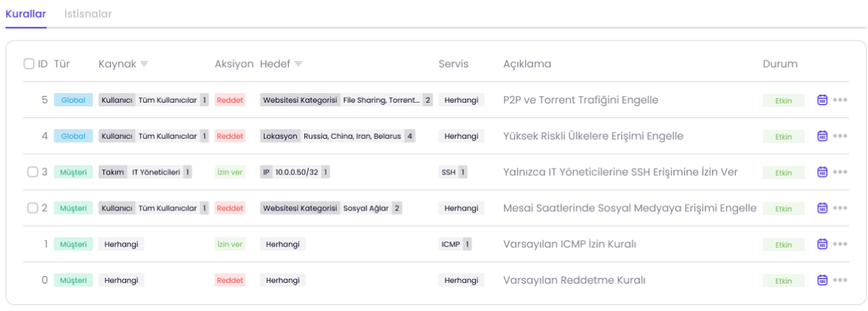This screenshot has width=868, height=311.
Task: Open the Hedef column filter
Action: (298, 64)
